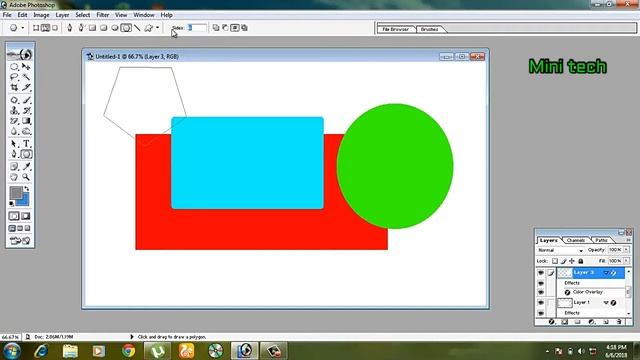This screenshot has width=640, height=360.
Task: Select the Path Selection arrow tool
Action: (x=14, y=144)
